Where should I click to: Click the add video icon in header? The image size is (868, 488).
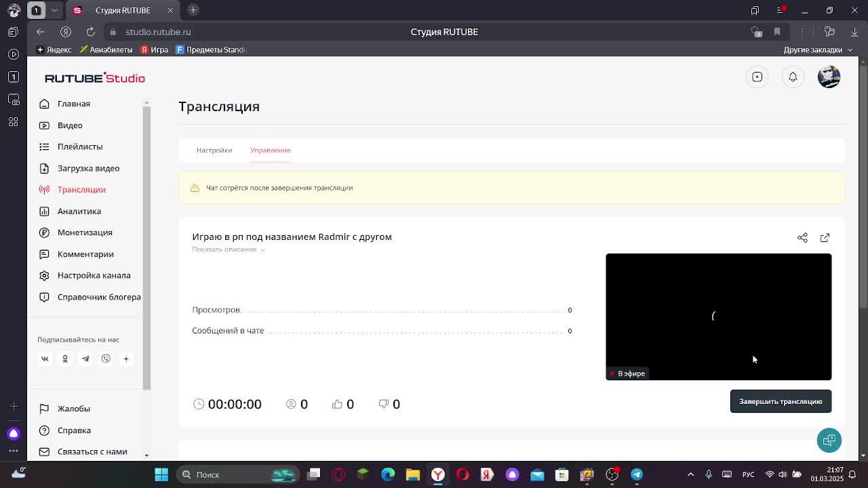pyautogui.click(x=757, y=77)
